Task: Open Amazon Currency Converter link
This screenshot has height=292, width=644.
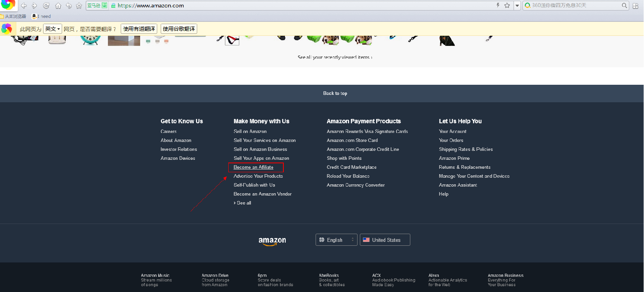Action: 356,185
